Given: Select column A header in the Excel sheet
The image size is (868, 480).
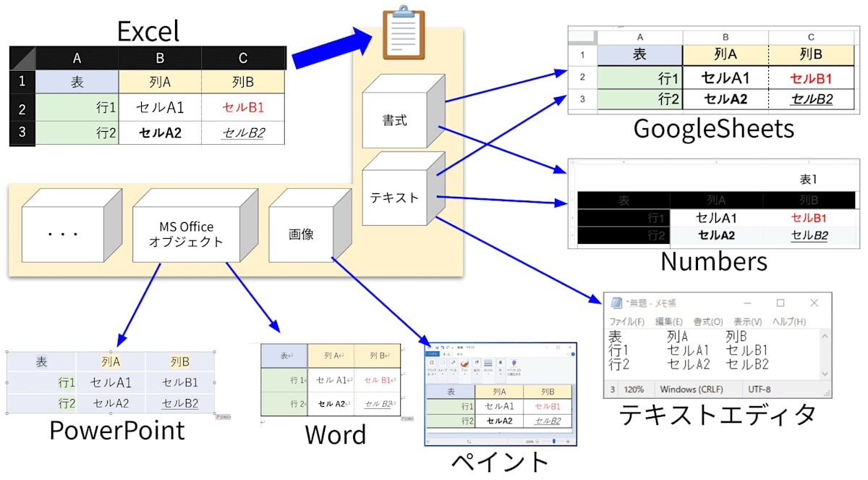Looking at the screenshot, I should point(77,58).
